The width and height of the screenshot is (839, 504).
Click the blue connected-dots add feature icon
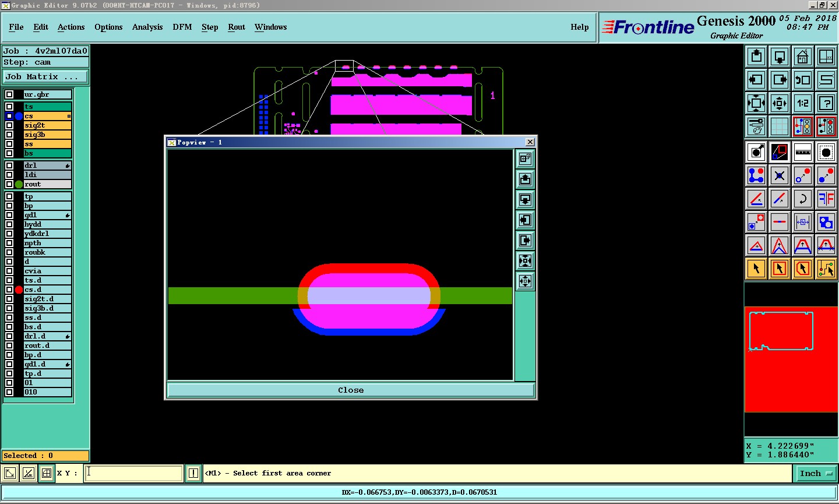pos(756,175)
